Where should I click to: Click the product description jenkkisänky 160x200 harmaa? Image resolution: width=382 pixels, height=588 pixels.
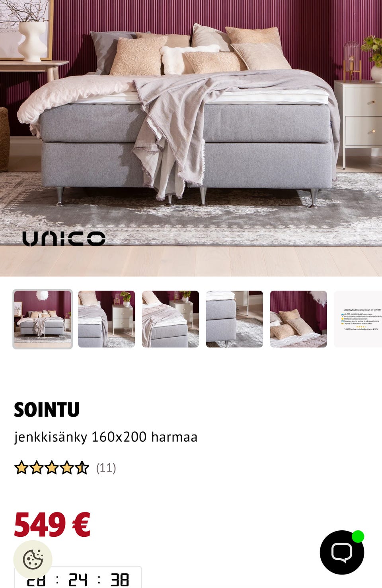[106, 437]
